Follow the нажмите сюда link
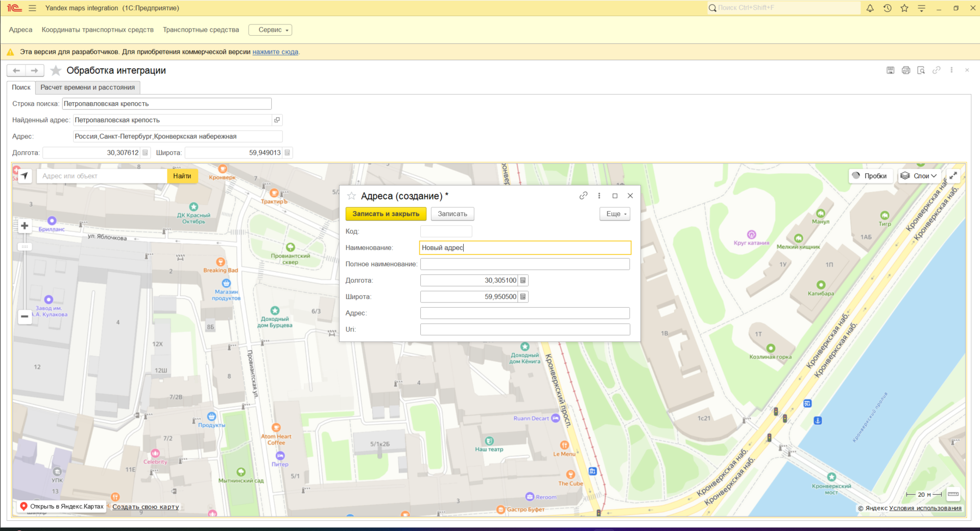 click(x=275, y=52)
